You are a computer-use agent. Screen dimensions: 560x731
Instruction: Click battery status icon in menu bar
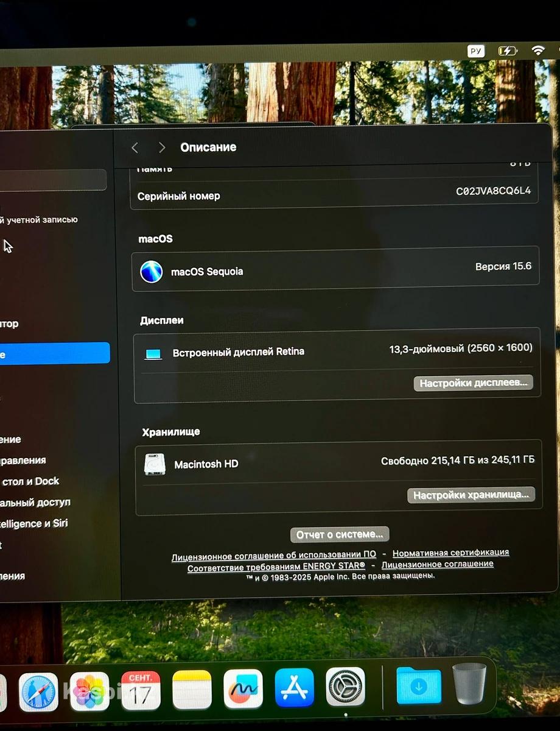(x=508, y=51)
